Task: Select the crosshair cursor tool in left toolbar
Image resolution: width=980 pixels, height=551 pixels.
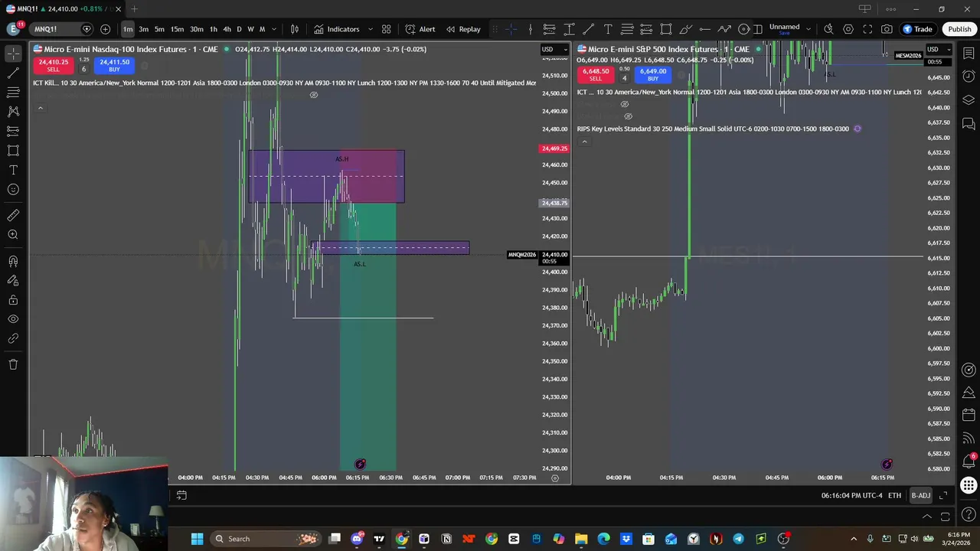Action: pyautogui.click(x=13, y=54)
